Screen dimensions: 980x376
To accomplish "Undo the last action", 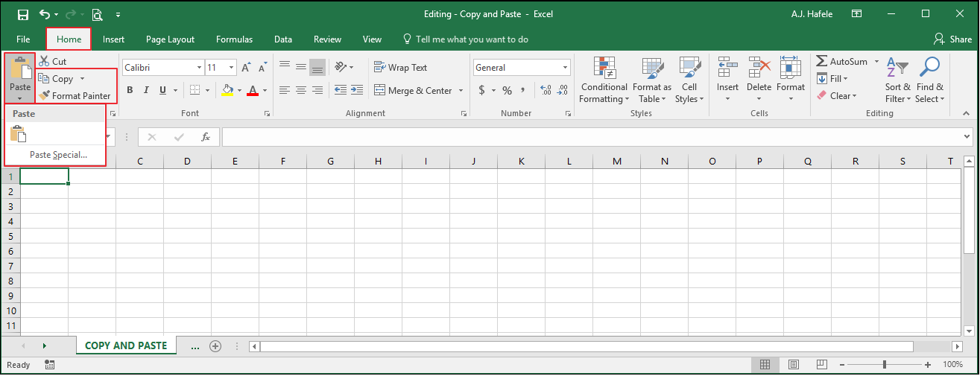I will [x=45, y=14].
